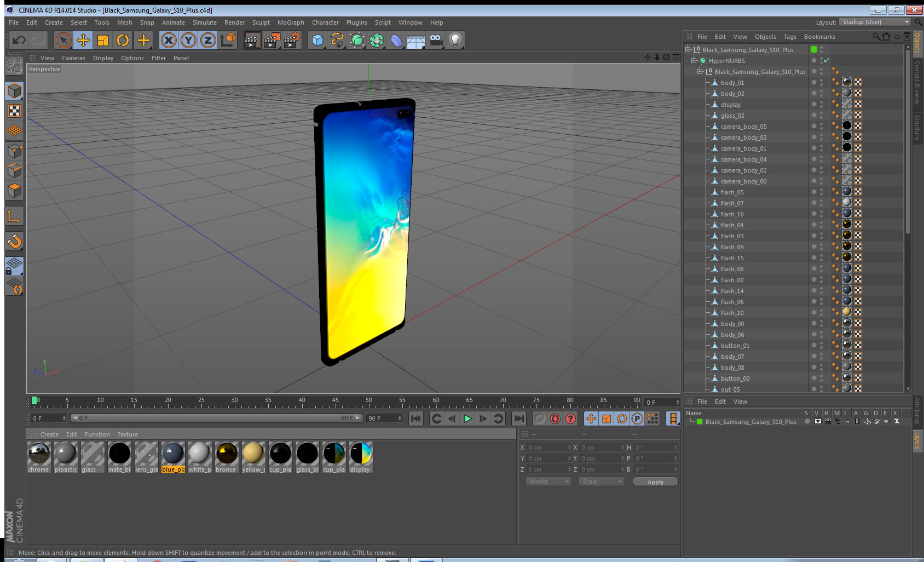
Task: Open Edit Render Settings icon
Action: [292, 40]
